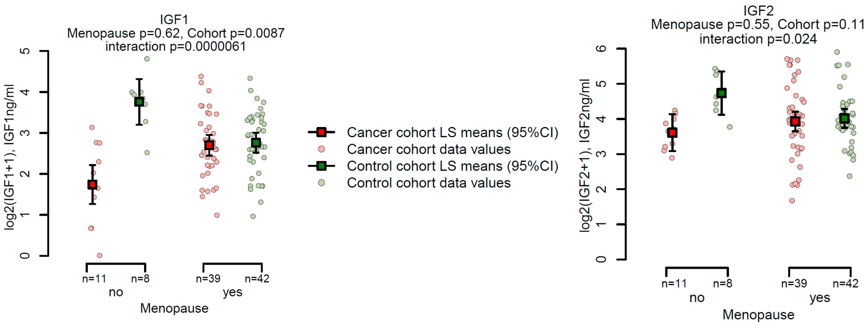Click the IGF2 interaction p=0.024 text

[758, 39]
